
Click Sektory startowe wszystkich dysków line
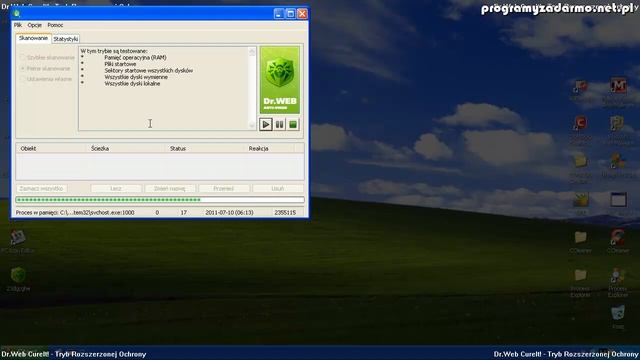[x=149, y=71]
